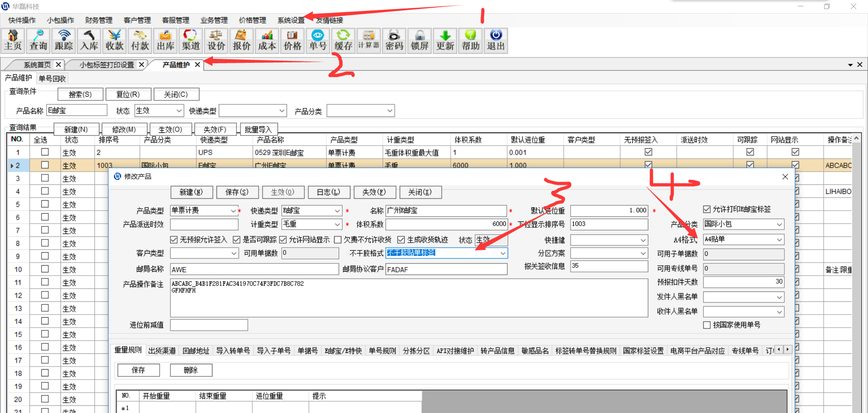Open the 不干胶格式 dropdown list
Viewport: 868px width, 413px height.
[x=503, y=253]
